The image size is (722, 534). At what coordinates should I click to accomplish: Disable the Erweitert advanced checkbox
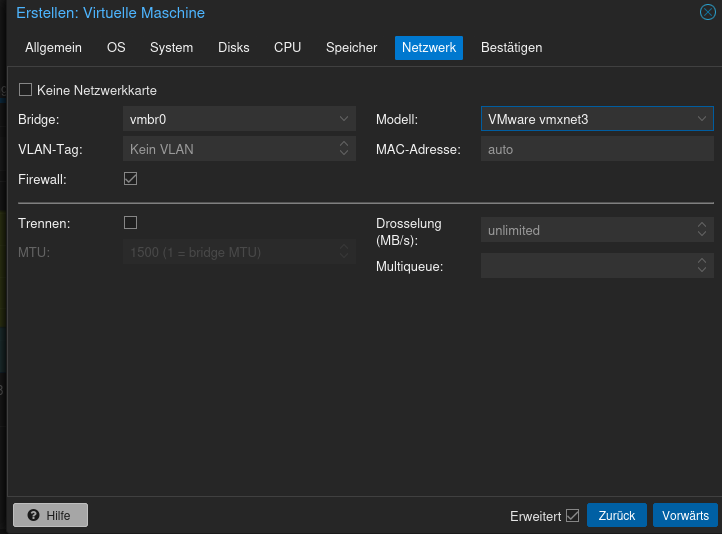572,515
